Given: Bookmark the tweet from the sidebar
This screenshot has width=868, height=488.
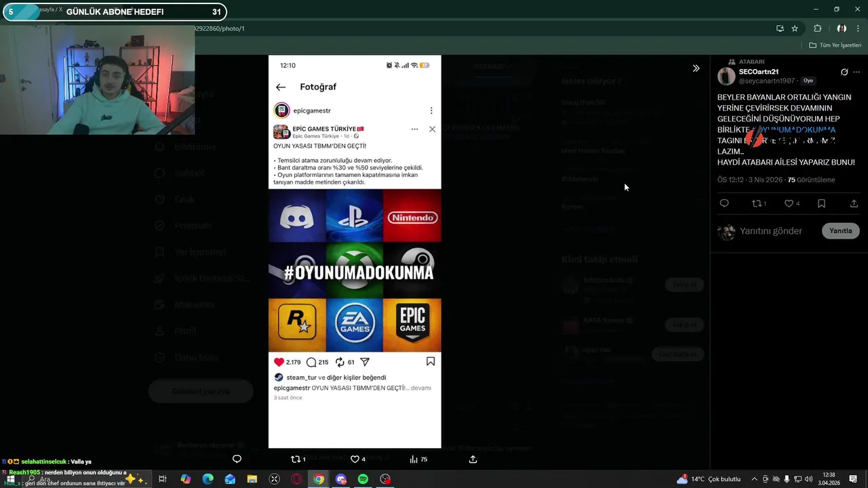Looking at the screenshot, I should click(x=821, y=203).
